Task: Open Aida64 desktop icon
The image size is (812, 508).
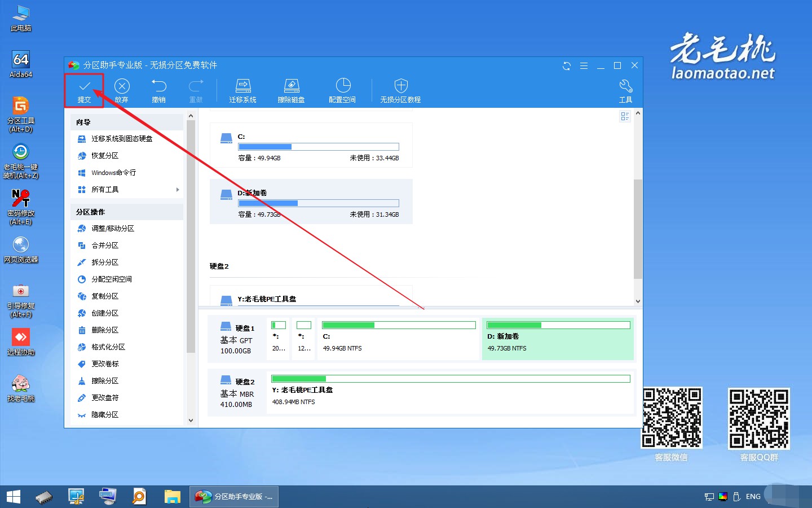Action: pyautogui.click(x=21, y=64)
